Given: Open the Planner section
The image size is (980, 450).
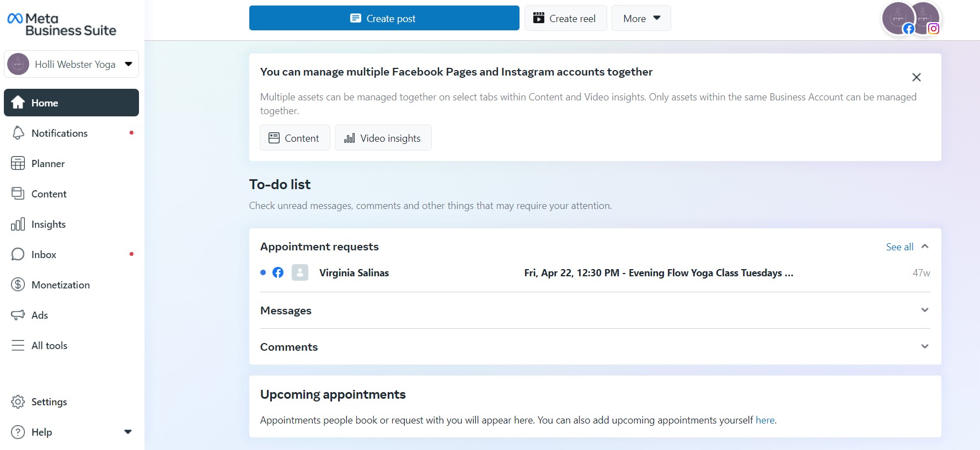Looking at the screenshot, I should click(x=71, y=163).
